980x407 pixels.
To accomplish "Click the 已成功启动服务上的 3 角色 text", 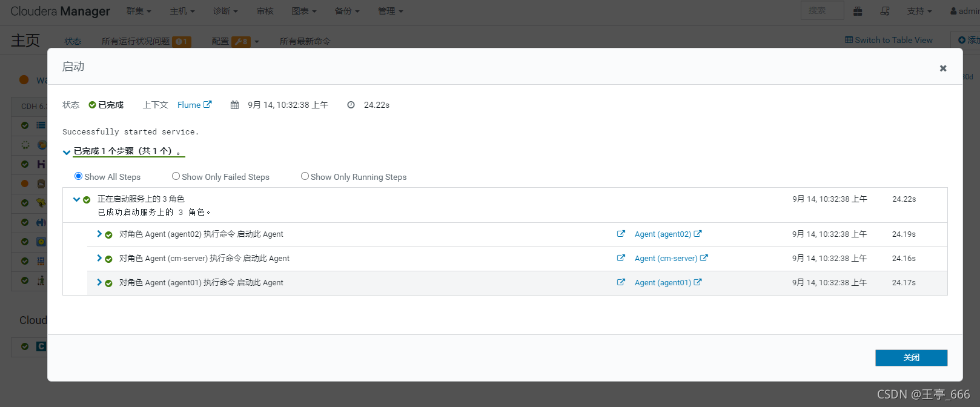I will pyautogui.click(x=154, y=212).
